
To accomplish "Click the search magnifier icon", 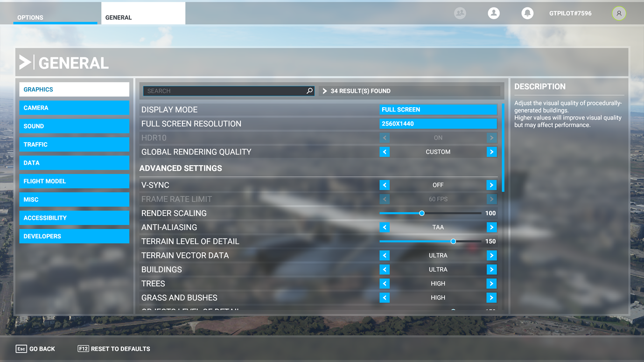I will pos(309,91).
